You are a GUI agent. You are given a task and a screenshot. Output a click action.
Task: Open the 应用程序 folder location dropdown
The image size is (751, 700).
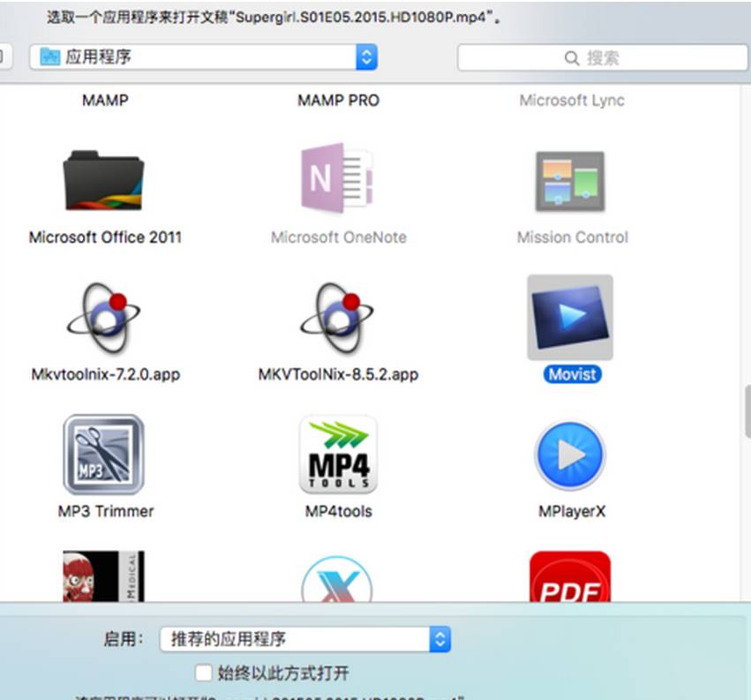[x=203, y=57]
